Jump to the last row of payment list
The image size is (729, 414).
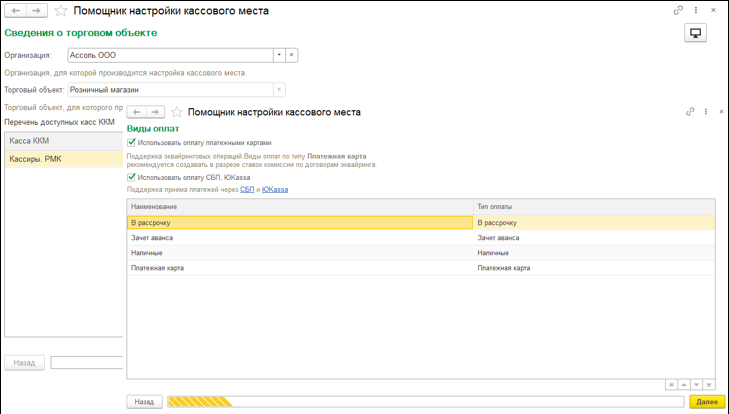[x=709, y=383]
